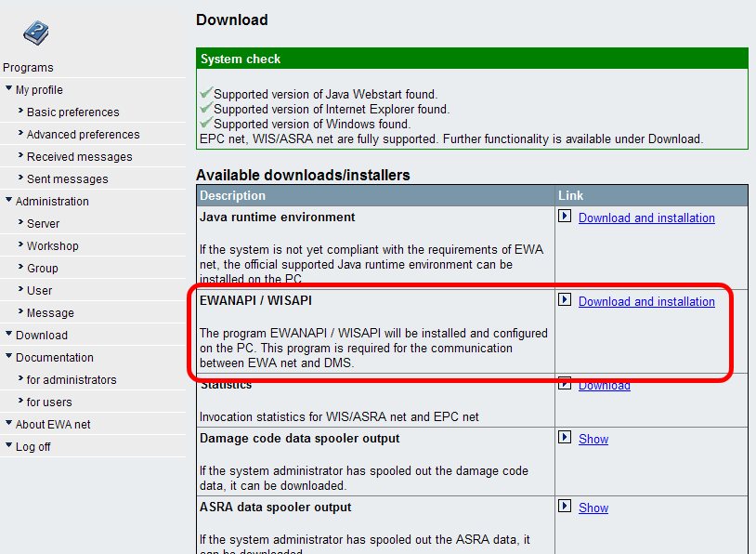Image resolution: width=756 pixels, height=554 pixels.
Task: Click arrow icon beside Statistics Download link
Action: (565, 383)
